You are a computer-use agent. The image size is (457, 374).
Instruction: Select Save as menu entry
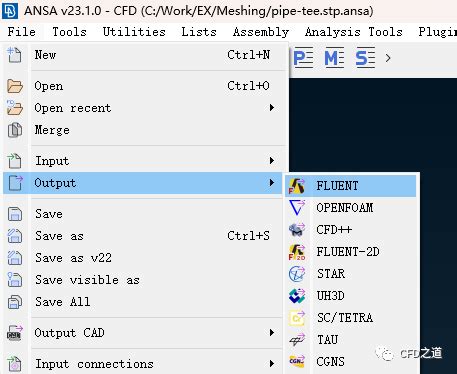pyautogui.click(x=143, y=236)
